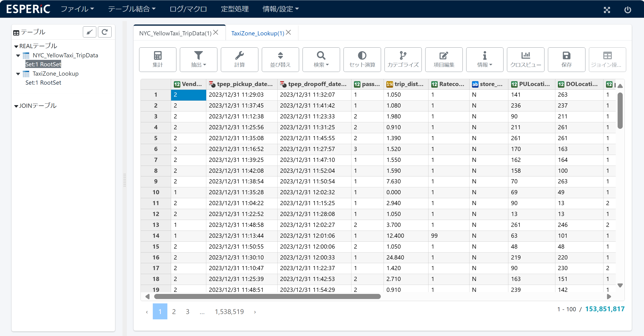Collapse the REALテーブル tree section
This screenshot has height=336, width=644.
pos(16,46)
